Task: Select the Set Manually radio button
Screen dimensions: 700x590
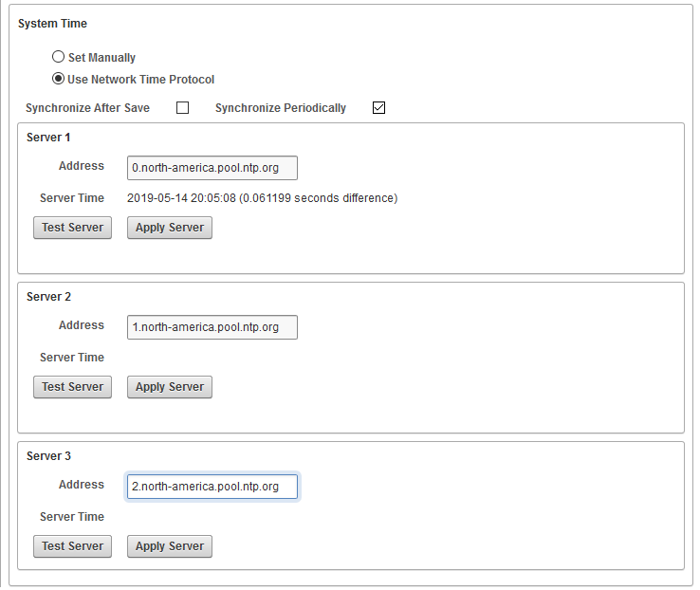Action: [59, 57]
